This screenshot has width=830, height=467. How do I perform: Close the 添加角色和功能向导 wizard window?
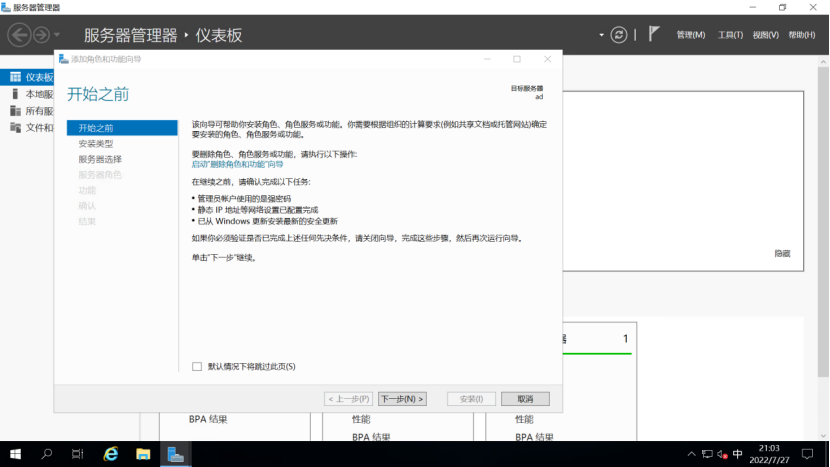pos(547,59)
